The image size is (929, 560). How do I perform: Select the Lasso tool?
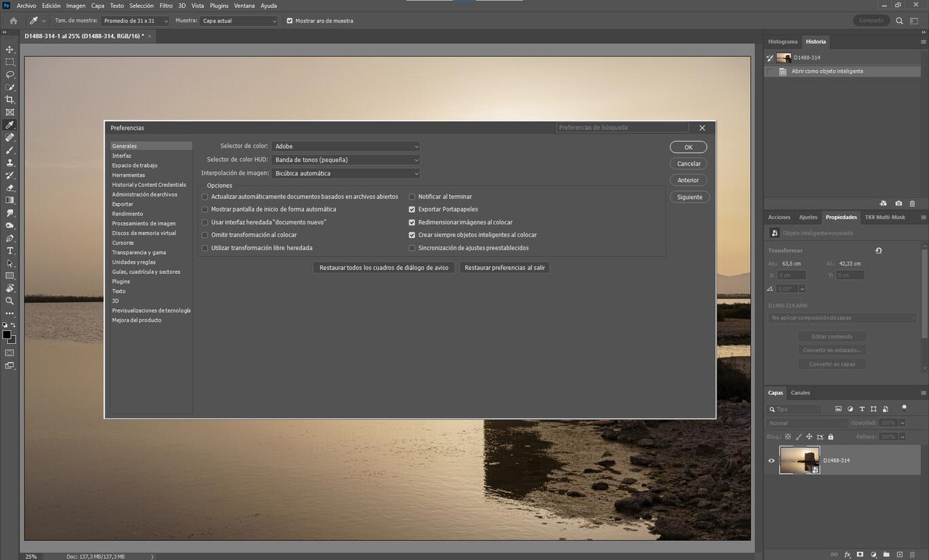point(10,75)
